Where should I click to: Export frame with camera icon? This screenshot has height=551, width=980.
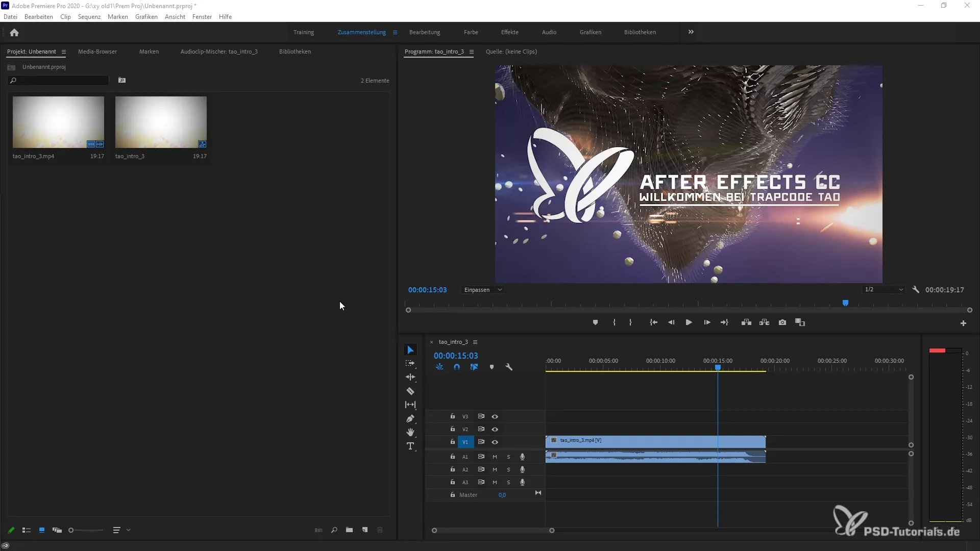pyautogui.click(x=782, y=322)
